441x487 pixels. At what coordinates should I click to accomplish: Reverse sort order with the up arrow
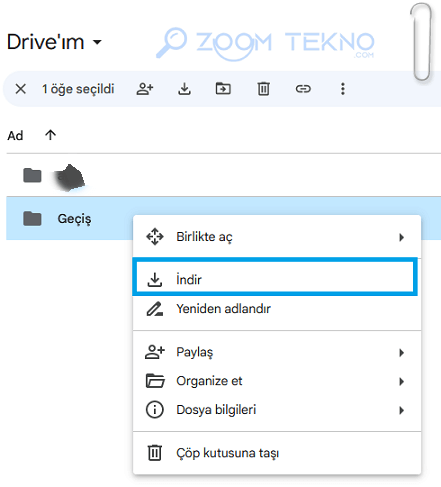[50, 135]
